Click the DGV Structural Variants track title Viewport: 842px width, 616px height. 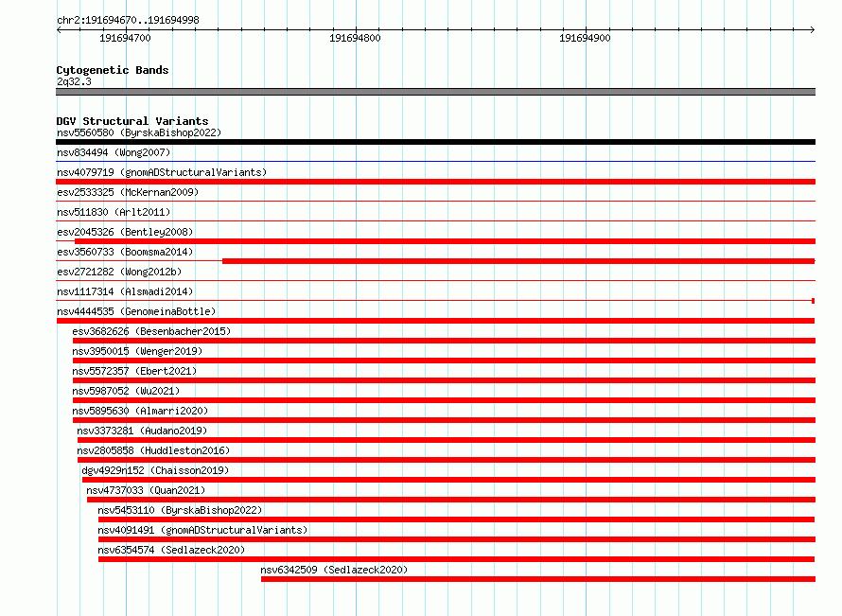(132, 121)
